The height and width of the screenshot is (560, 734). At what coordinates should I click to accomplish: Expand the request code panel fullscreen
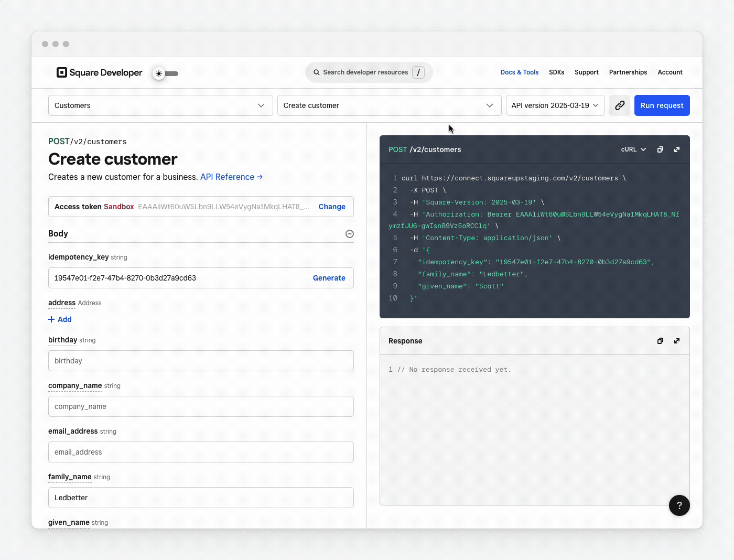pos(677,149)
